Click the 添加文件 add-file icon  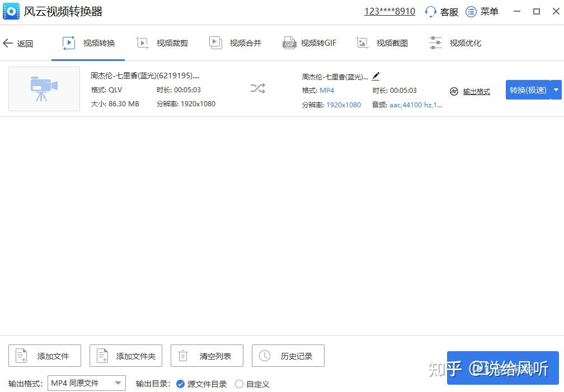coord(22,355)
